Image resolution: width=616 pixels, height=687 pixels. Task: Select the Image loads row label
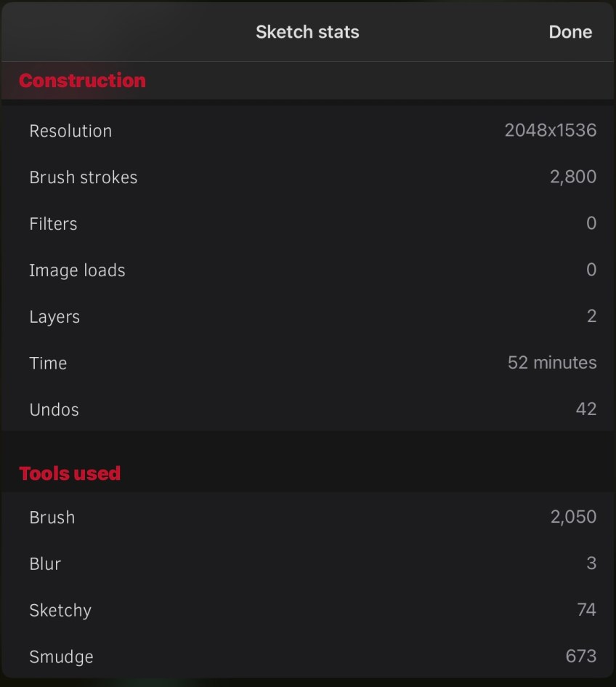click(77, 270)
